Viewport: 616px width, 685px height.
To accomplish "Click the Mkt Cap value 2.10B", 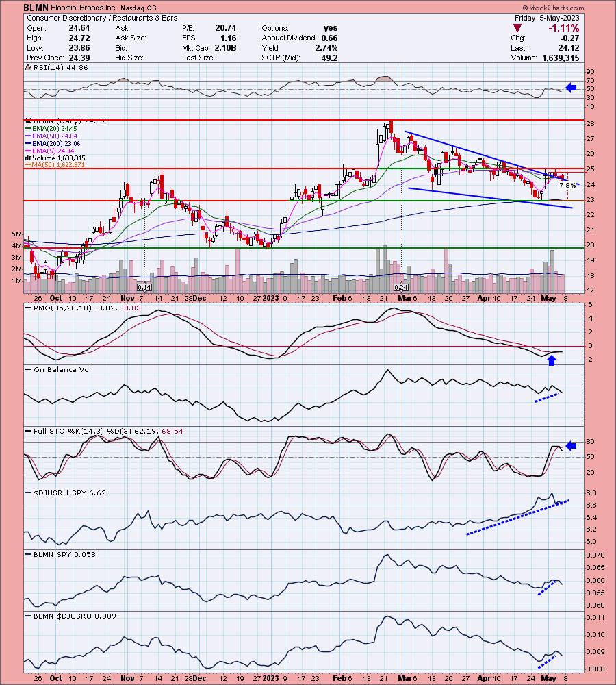I will point(225,48).
